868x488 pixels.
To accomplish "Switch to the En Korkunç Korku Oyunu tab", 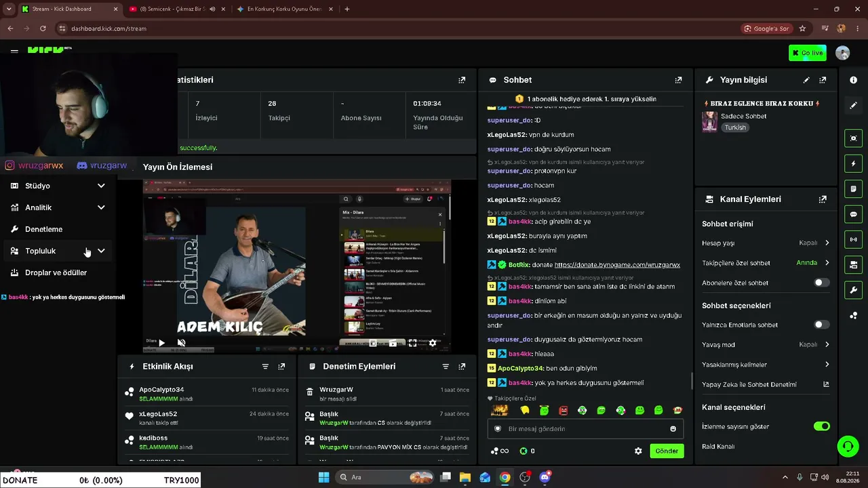I will point(284,9).
